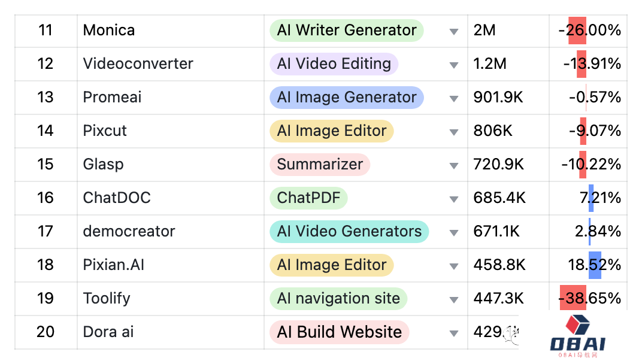Open ChatDOC row dropdown arrow
This screenshot has width=642, height=364.
pyautogui.click(x=454, y=199)
